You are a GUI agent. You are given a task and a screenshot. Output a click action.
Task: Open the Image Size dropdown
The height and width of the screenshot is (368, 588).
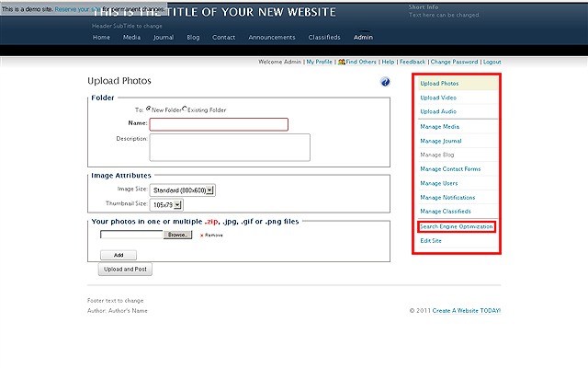[x=183, y=190]
